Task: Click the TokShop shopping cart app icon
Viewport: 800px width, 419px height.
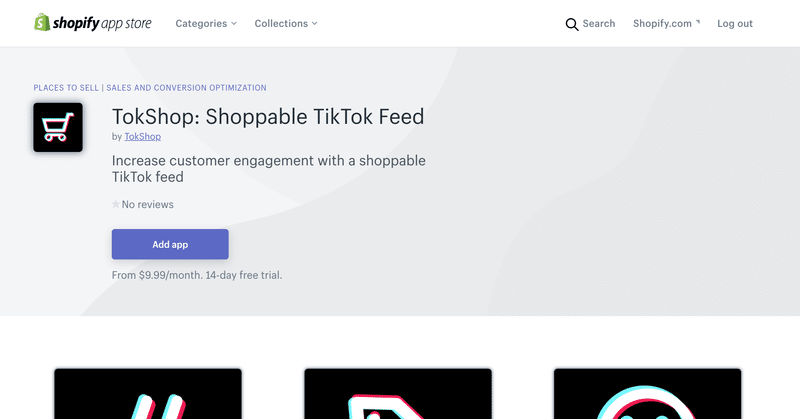Action: [58, 127]
